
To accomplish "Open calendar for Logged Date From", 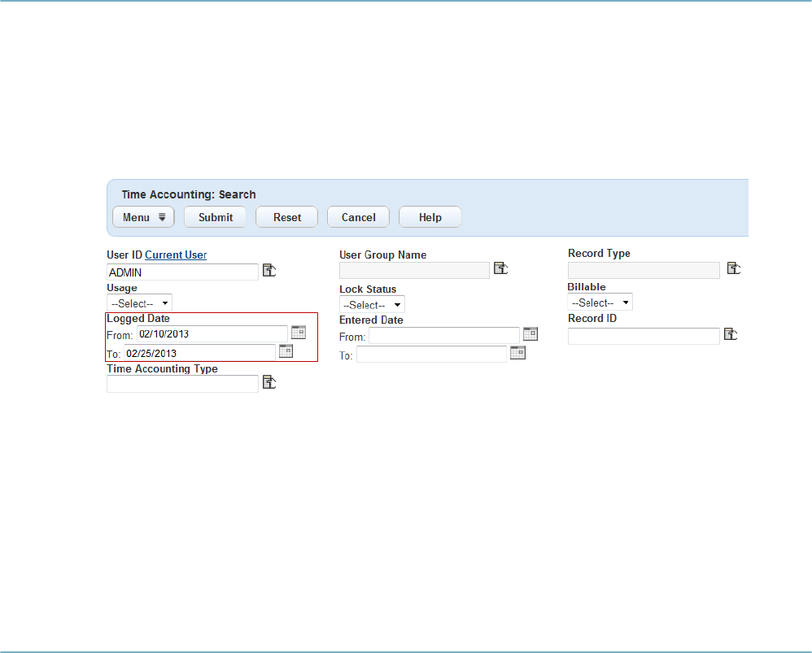I will click(299, 332).
